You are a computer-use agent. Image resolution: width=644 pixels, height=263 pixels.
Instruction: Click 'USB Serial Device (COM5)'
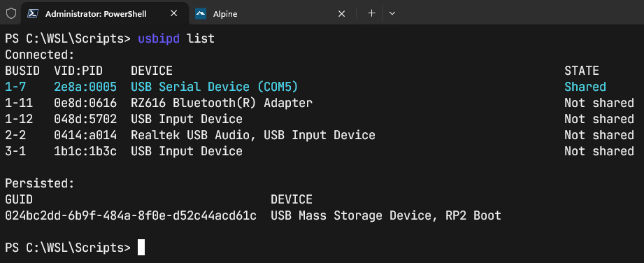coord(215,87)
